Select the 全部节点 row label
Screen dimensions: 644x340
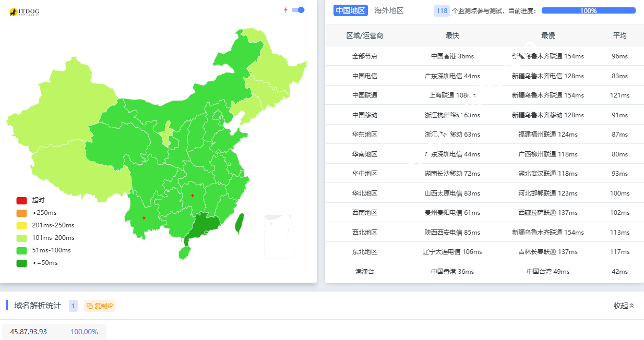pos(365,56)
